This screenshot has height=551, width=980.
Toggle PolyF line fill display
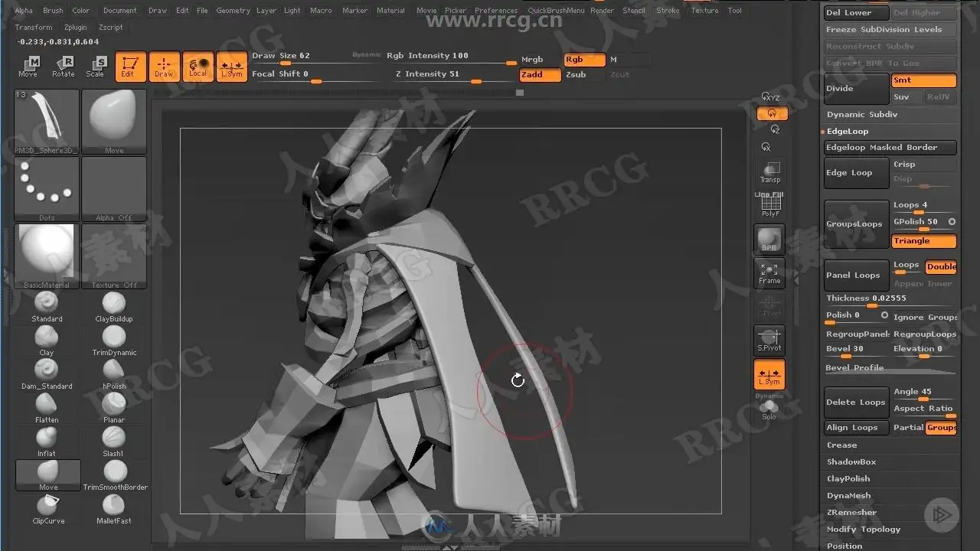(x=769, y=205)
